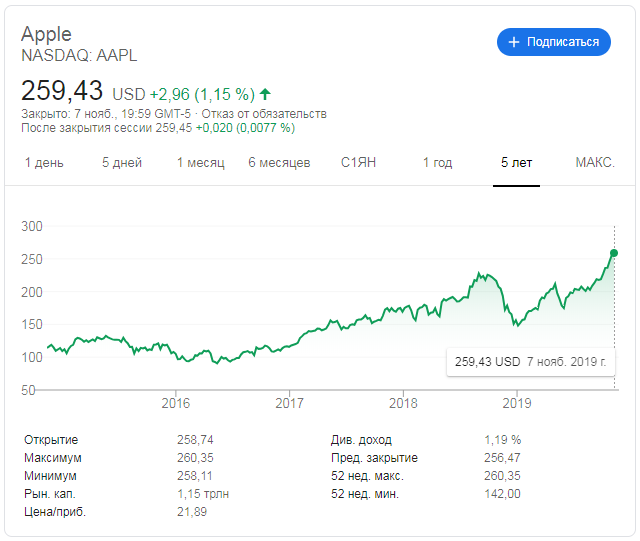This screenshot has width=640, height=541.
Task: Click the Apple company title
Action: click(x=46, y=34)
